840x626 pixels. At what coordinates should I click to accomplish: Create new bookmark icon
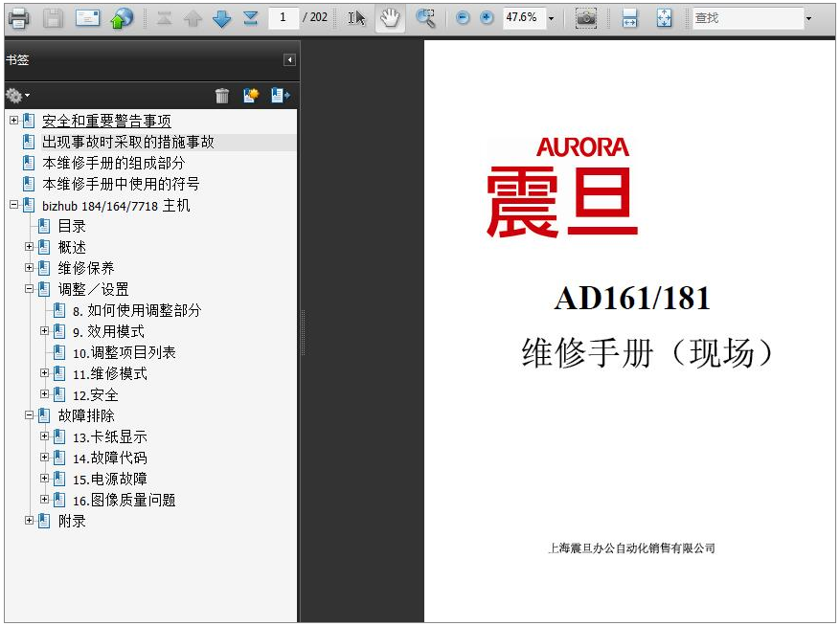click(251, 96)
